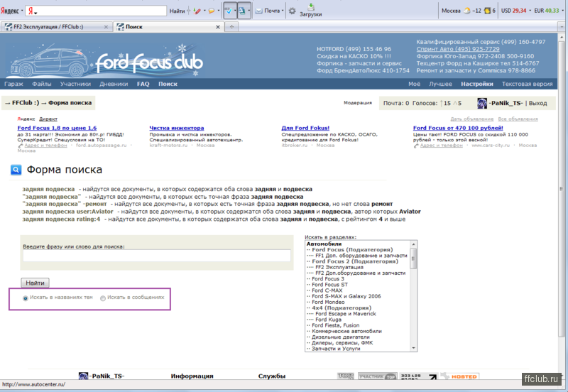Close the FF2 Эксплуатация tab
Viewport: 568px width, 392px height.
(x=106, y=27)
